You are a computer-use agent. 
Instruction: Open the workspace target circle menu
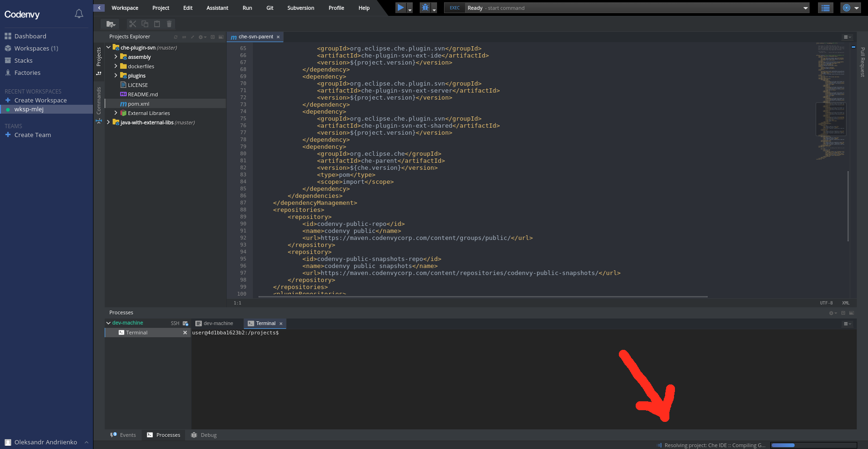[x=850, y=8]
